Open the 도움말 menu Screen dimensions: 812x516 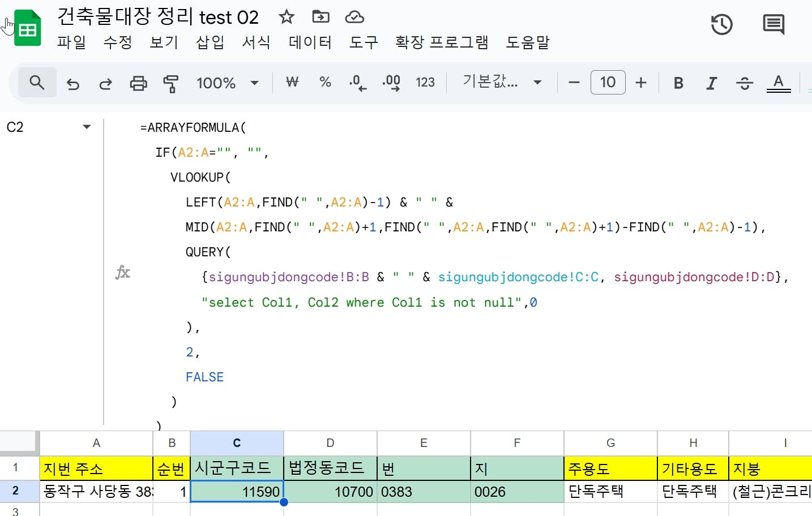pyautogui.click(x=528, y=42)
